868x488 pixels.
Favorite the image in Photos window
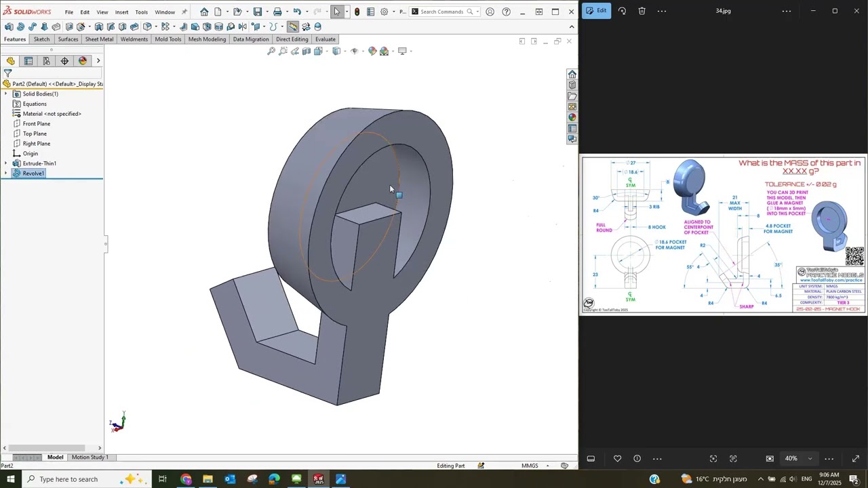[617, 459]
